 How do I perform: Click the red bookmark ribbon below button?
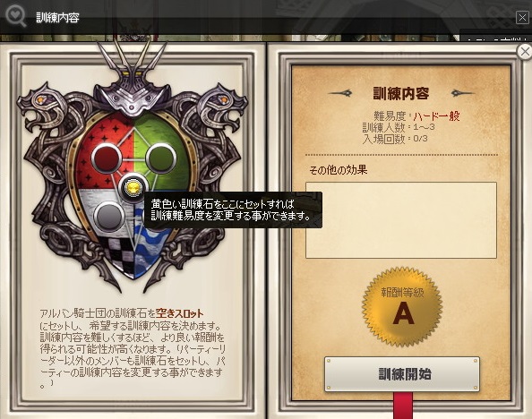point(403,406)
